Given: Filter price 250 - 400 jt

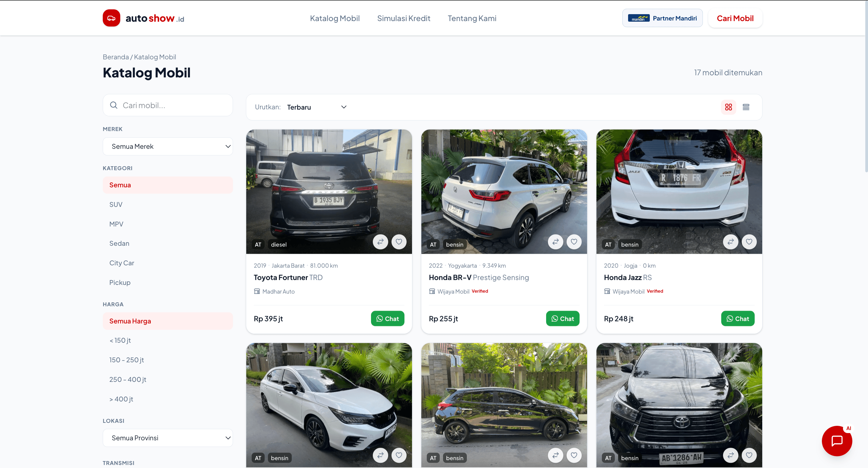Looking at the screenshot, I should coord(168,379).
